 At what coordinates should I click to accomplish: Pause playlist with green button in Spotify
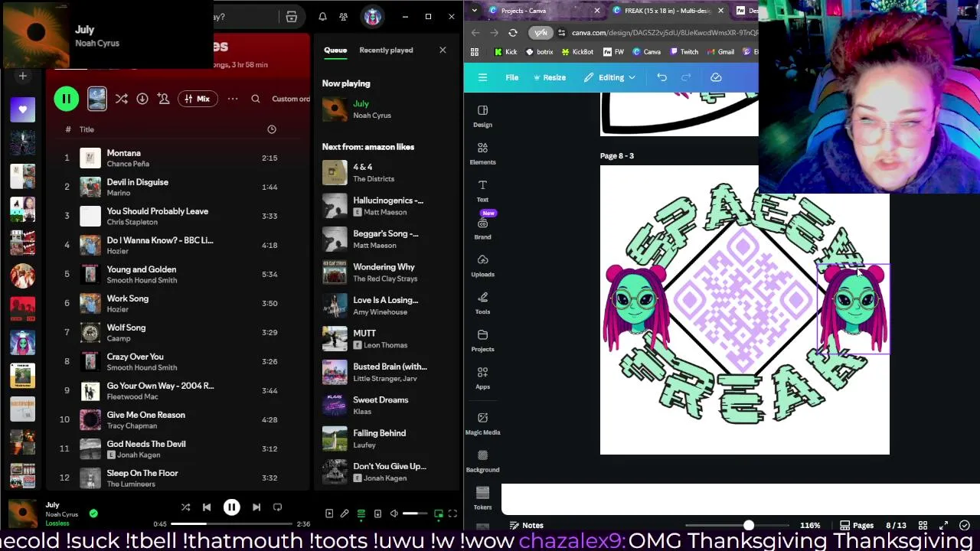pyautogui.click(x=67, y=99)
